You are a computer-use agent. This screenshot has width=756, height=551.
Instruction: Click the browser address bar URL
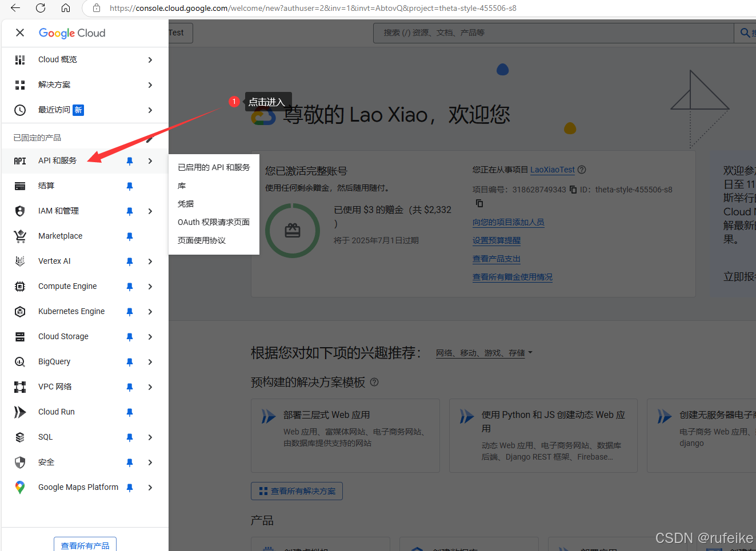(x=313, y=8)
